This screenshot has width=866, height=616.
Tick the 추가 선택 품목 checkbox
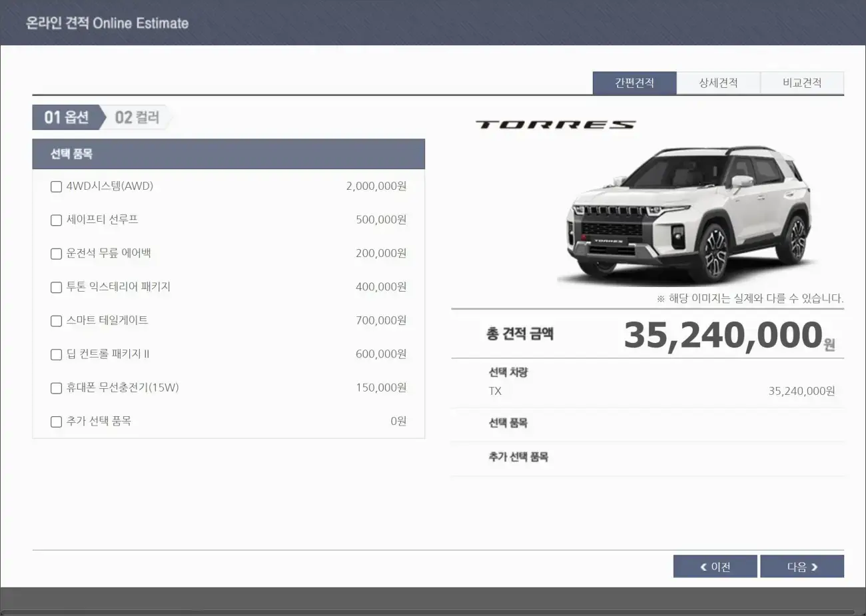(x=57, y=422)
